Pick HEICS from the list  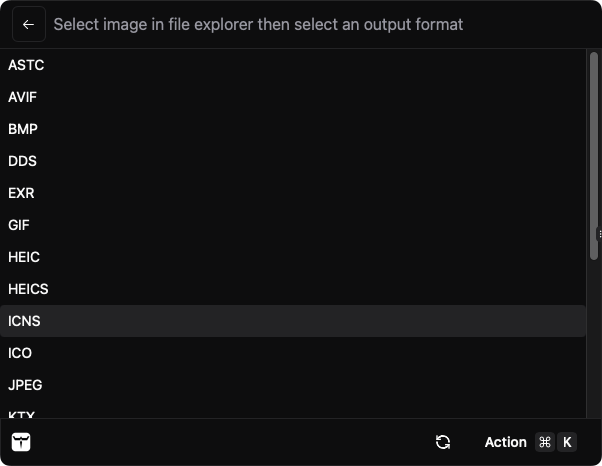tap(28, 289)
